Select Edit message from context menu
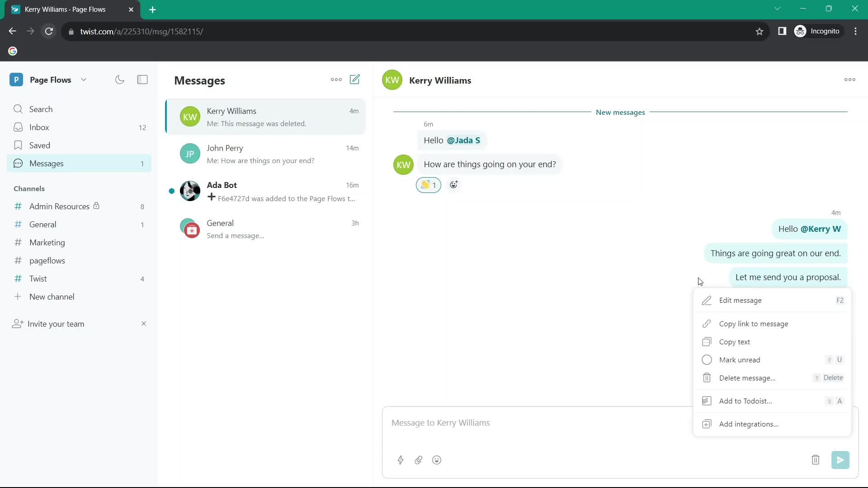 point(741,300)
